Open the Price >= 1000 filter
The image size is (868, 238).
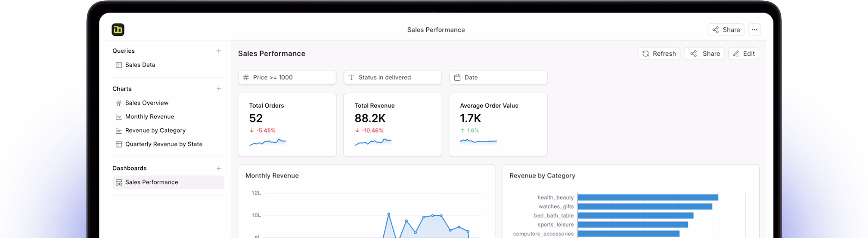pos(287,77)
